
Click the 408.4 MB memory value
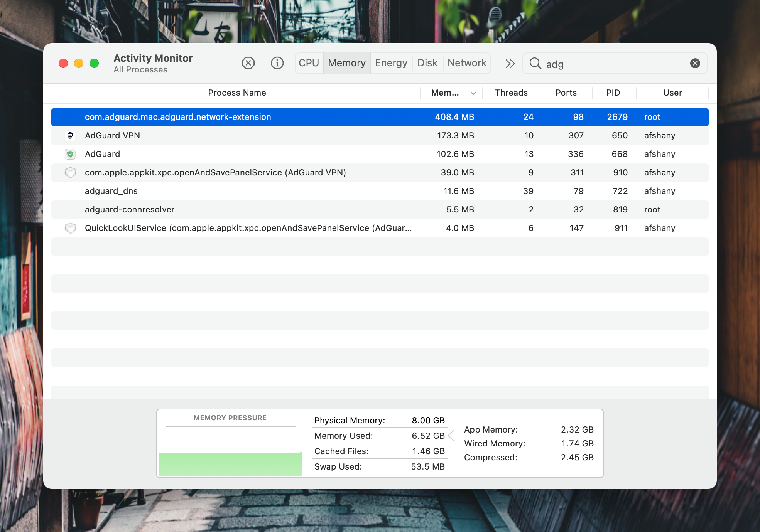tap(454, 117)
